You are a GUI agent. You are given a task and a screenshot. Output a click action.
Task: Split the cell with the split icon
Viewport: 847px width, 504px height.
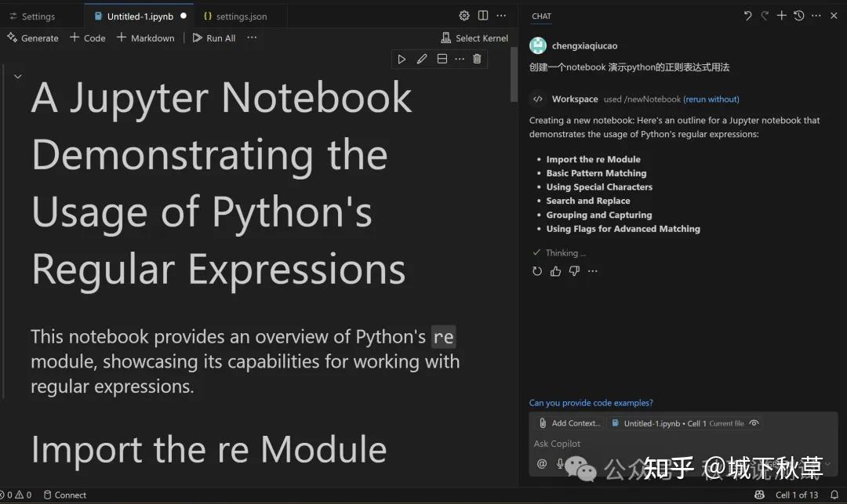tap(442, 58)
